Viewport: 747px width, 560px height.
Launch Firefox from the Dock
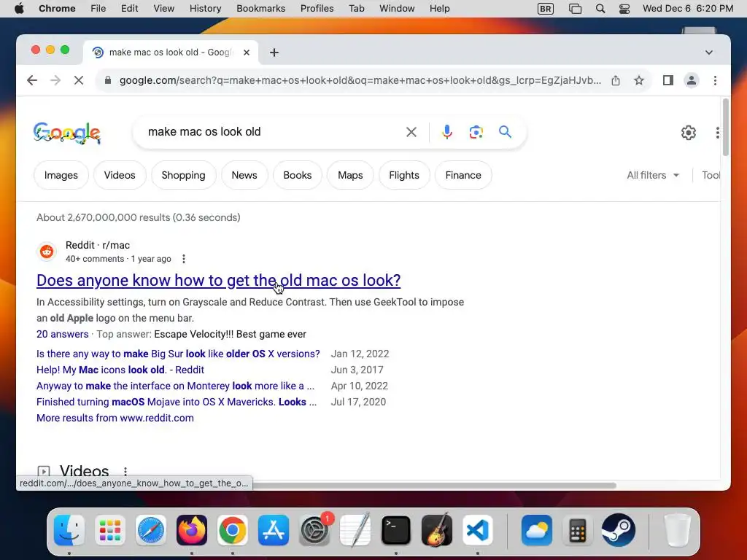[192, 530]
